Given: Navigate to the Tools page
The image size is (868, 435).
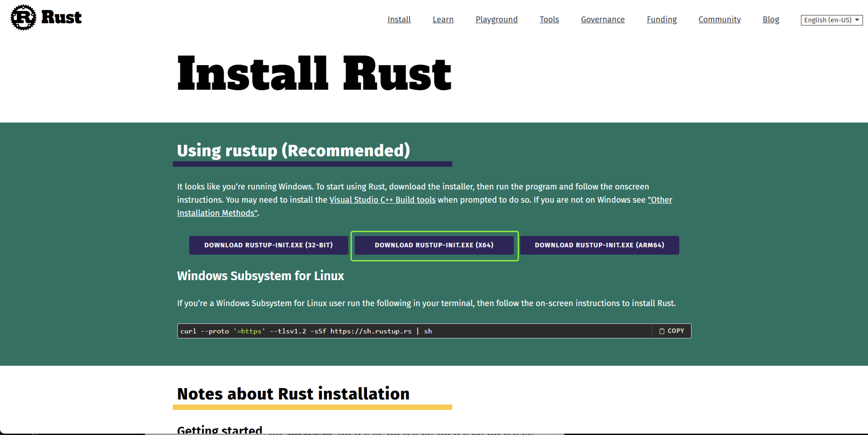Looking at the screenshot, I should pyautogui.click(x=549, y=20).
